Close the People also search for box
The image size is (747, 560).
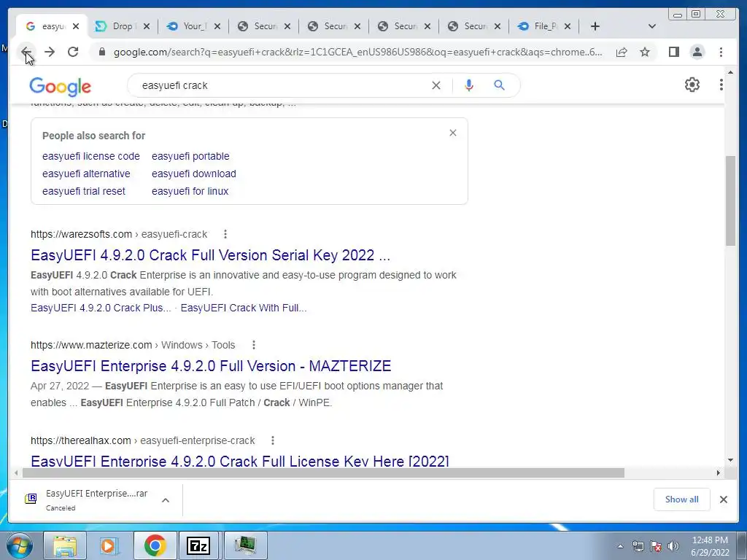[x=453, y=133]
